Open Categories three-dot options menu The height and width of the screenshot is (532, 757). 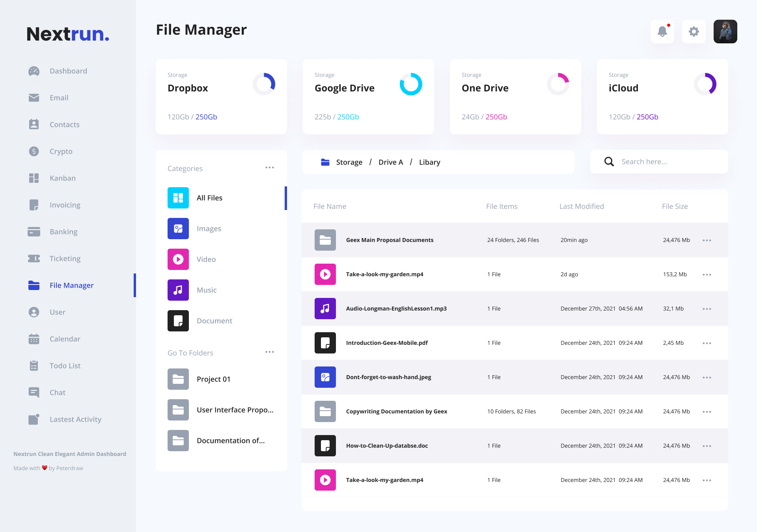point(270,168)
